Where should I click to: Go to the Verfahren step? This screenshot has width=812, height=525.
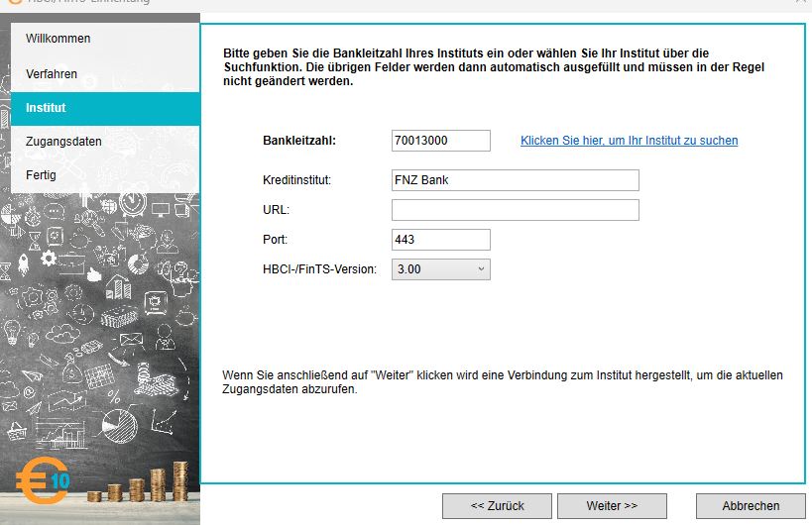(105, 74)
